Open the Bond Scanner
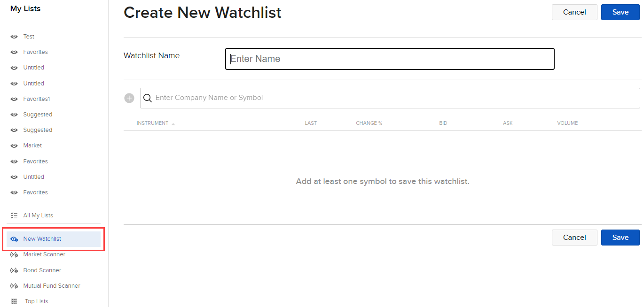Screen dimensions: 644x307 (x=42, y=270)
